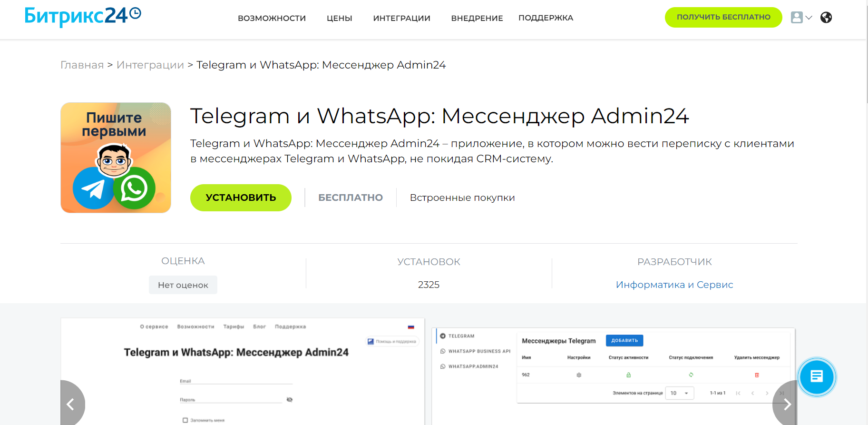
Task: Click the ПОЛУЧИТЬ БЕСПЛАТНО button
Action: click(723, 17)
